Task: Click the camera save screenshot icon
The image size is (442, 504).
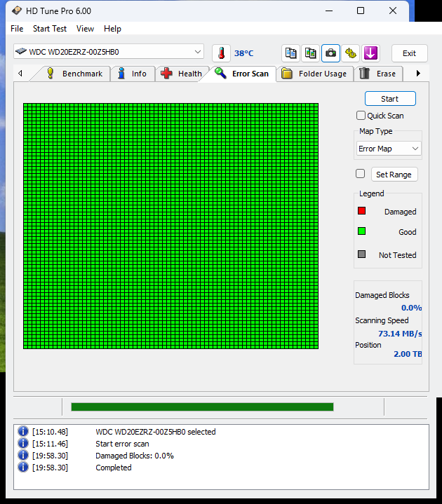Action: pos(330,53)
